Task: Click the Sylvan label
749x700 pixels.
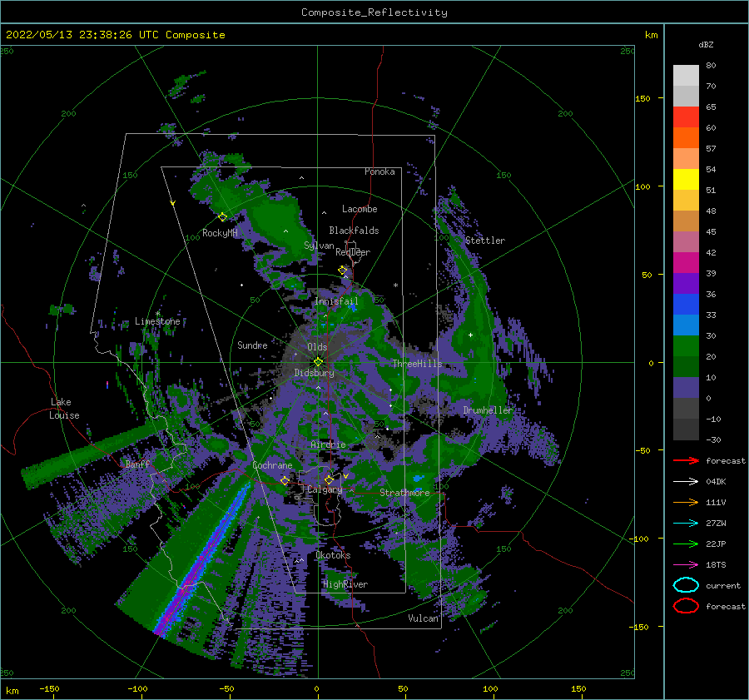Action: 319,246
